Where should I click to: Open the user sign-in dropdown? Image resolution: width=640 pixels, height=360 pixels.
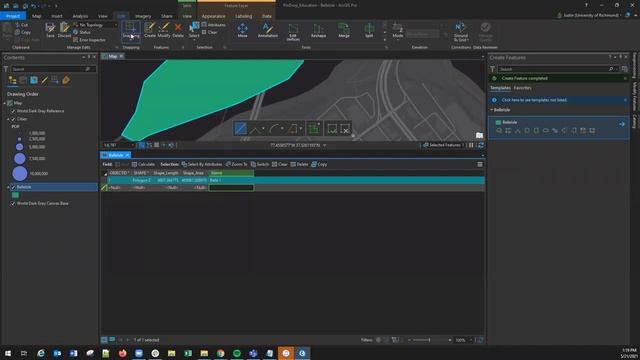pos(621,15)
